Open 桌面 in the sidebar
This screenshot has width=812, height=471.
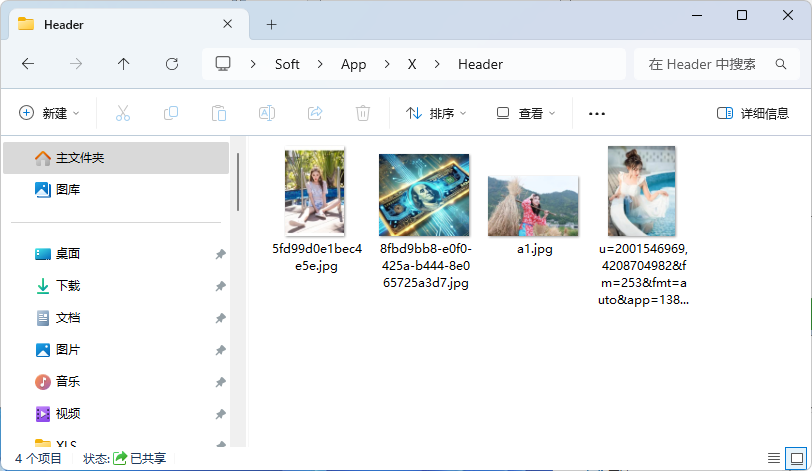coord(116,254)
